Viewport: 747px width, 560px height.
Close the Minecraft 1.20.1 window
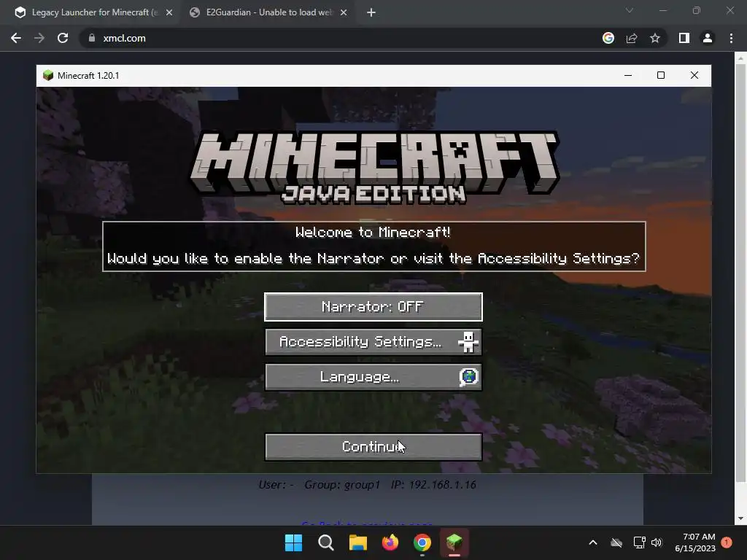(x=694, y=75)
